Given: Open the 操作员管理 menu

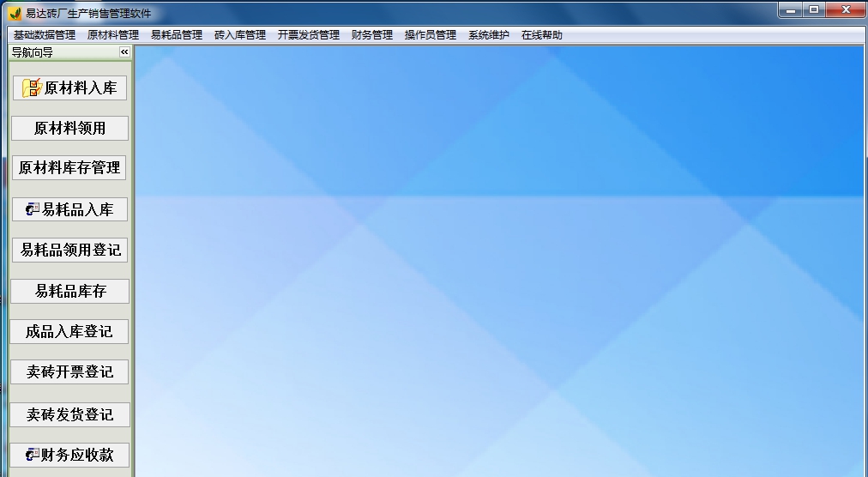Looking at the screenshot, I should (430, 35).
